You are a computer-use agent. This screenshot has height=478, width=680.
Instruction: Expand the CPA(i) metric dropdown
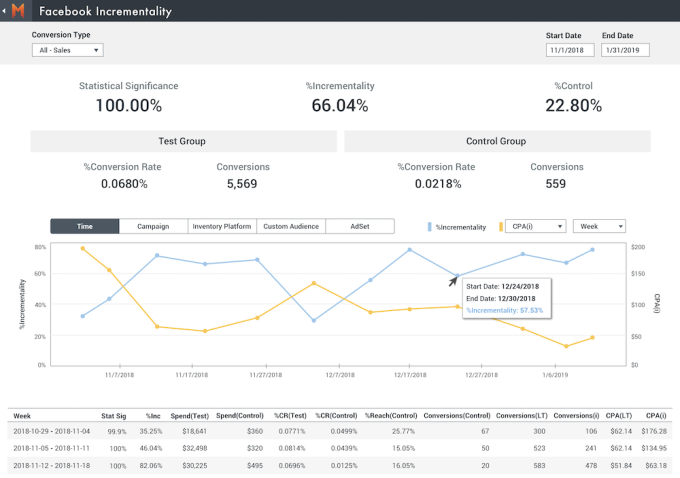(x=536, y=227)
